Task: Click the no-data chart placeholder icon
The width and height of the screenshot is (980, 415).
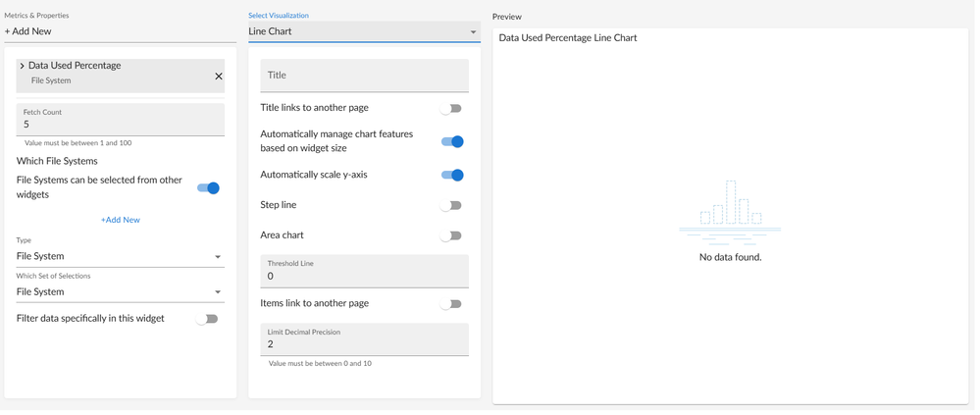Action: 730,212
